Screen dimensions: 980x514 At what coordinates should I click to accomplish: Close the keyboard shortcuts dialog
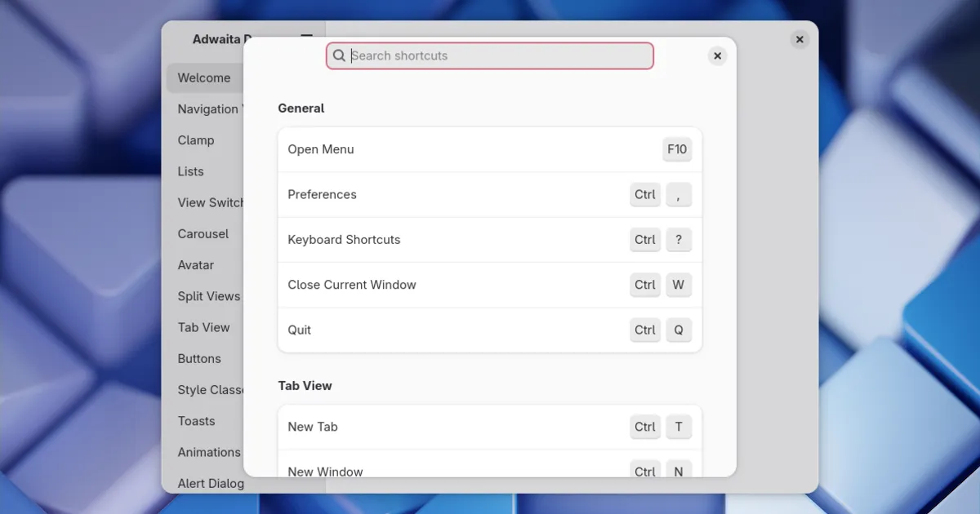tap(717, 55)
